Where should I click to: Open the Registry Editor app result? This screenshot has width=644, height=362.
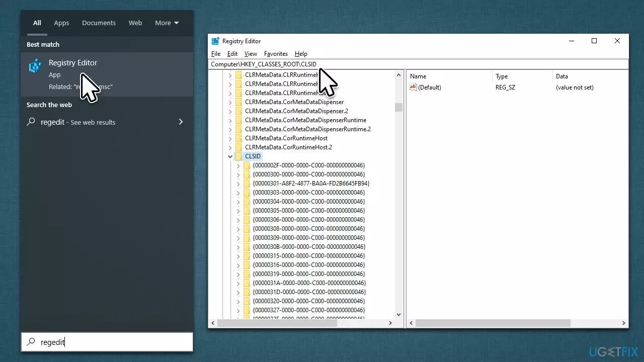click(x=107, y=74)
